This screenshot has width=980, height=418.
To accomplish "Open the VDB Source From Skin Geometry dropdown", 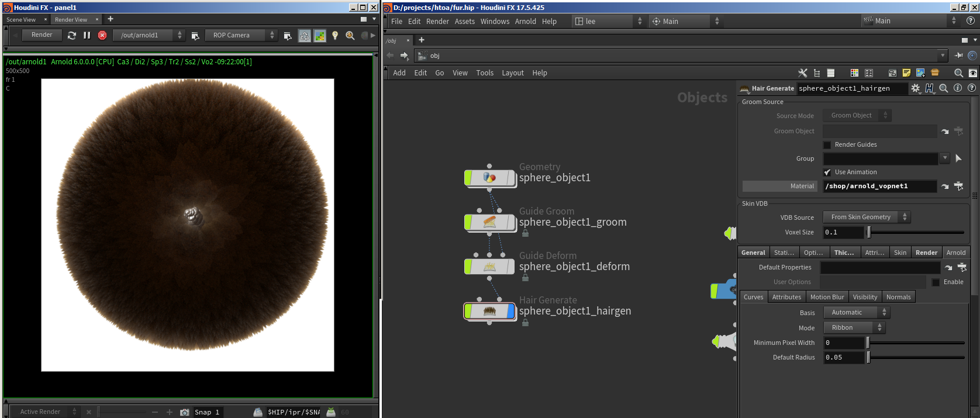I will pos(867,217).
